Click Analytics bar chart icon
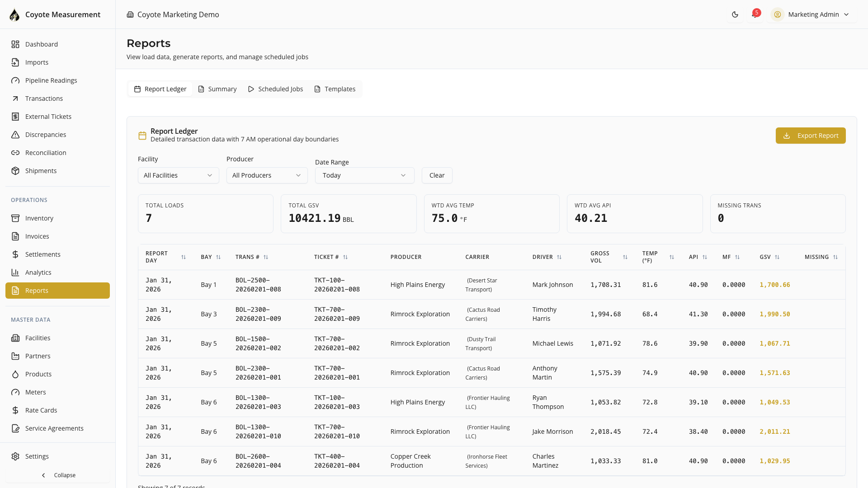 [15, 272]
